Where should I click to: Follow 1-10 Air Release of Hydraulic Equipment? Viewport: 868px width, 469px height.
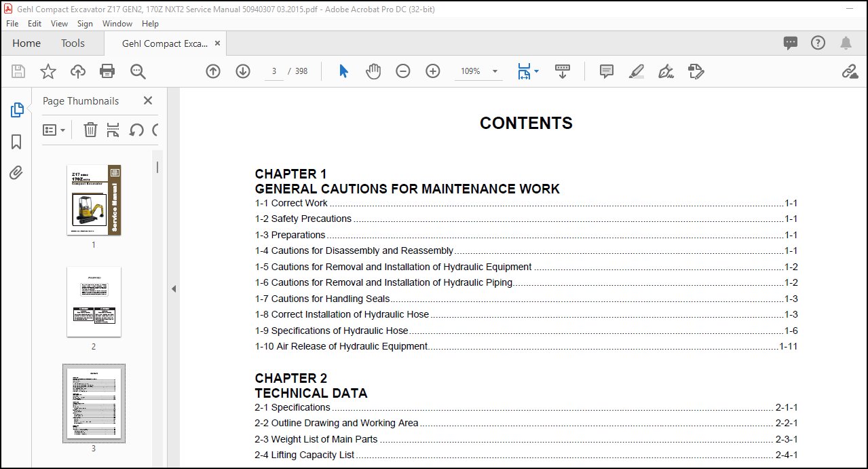526,346
